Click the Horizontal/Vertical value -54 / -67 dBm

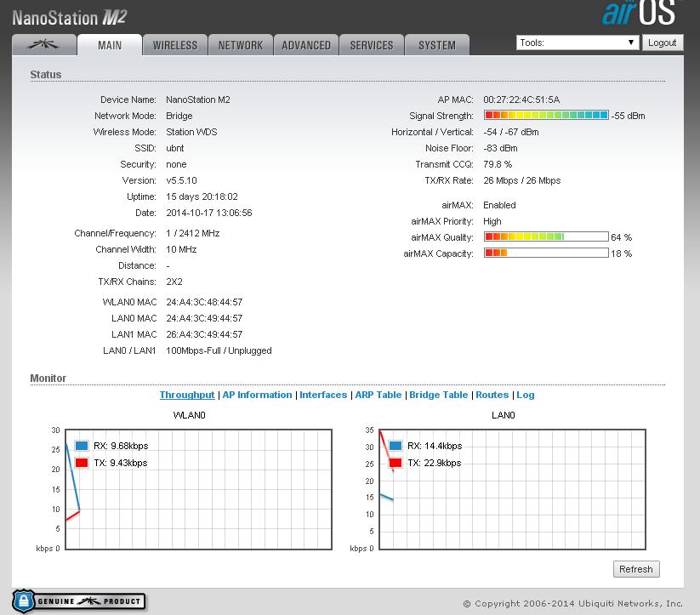click(x=511, y=132)
